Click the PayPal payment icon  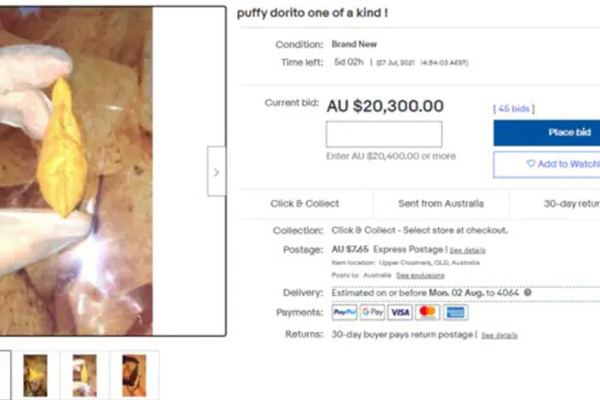[x=344, y=312]
